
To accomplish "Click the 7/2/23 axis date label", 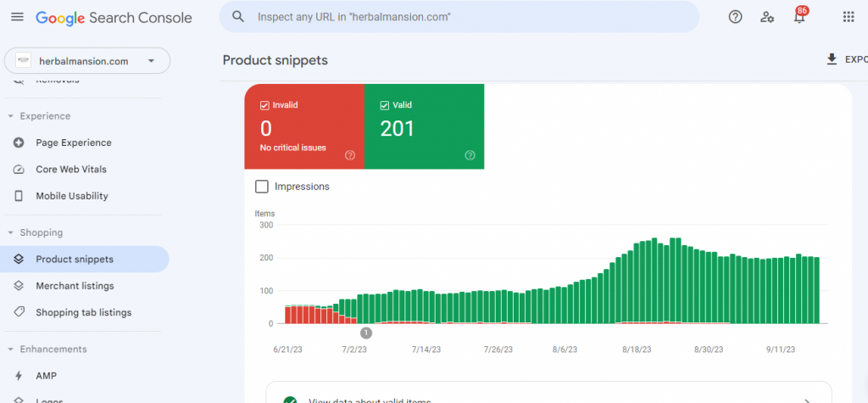I will 354,350.
